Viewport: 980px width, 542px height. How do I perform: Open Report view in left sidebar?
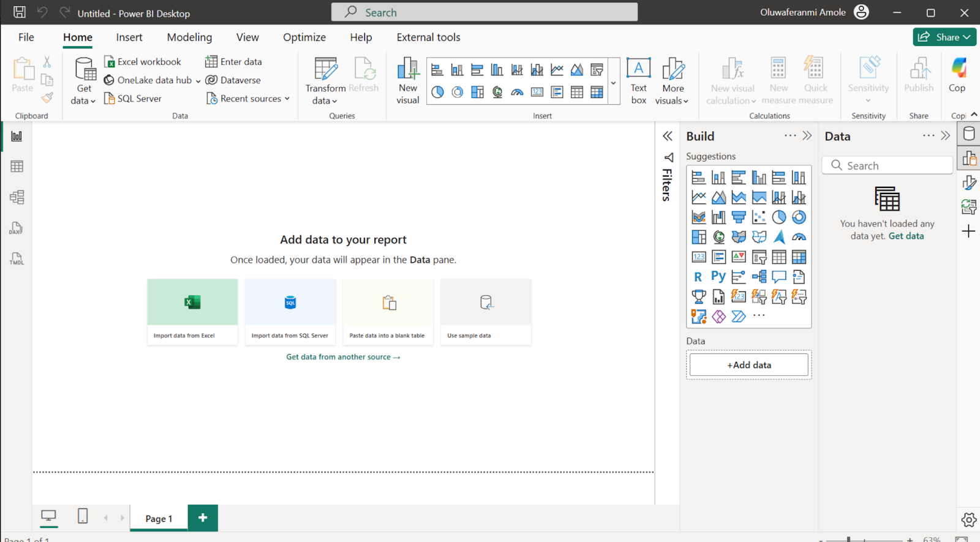pos(17,136)
